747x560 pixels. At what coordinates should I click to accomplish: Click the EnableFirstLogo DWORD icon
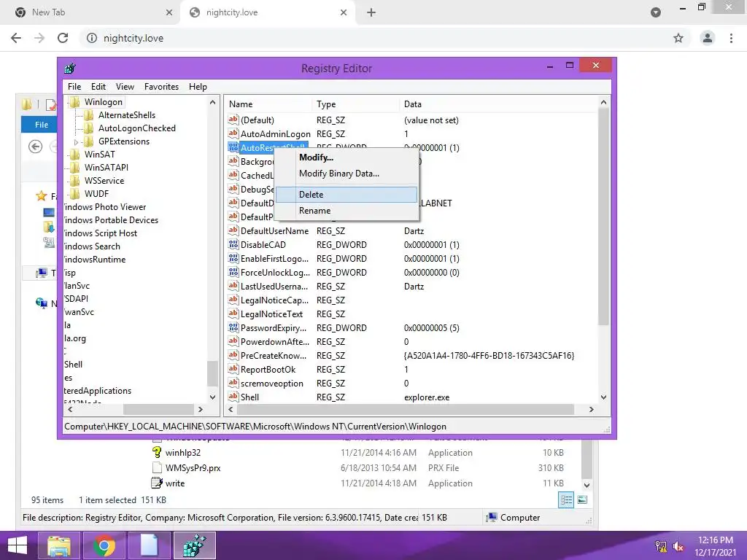coord(233,259)
